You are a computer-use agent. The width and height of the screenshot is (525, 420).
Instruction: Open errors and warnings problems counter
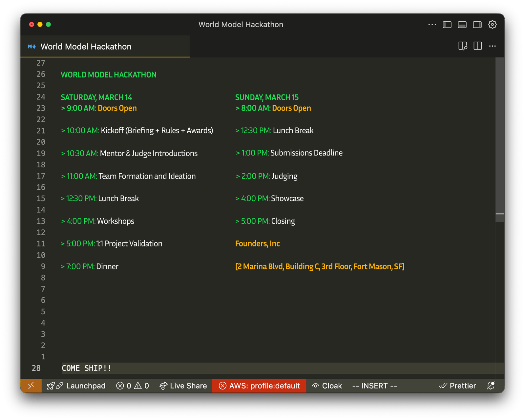133,386
